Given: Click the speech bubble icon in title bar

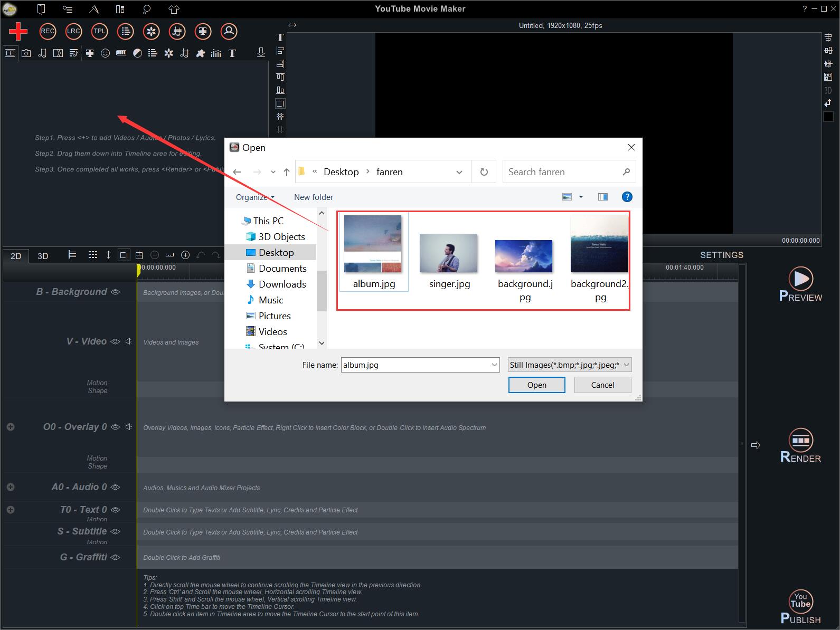Looking at the screenshot, I should coord(147,9).
